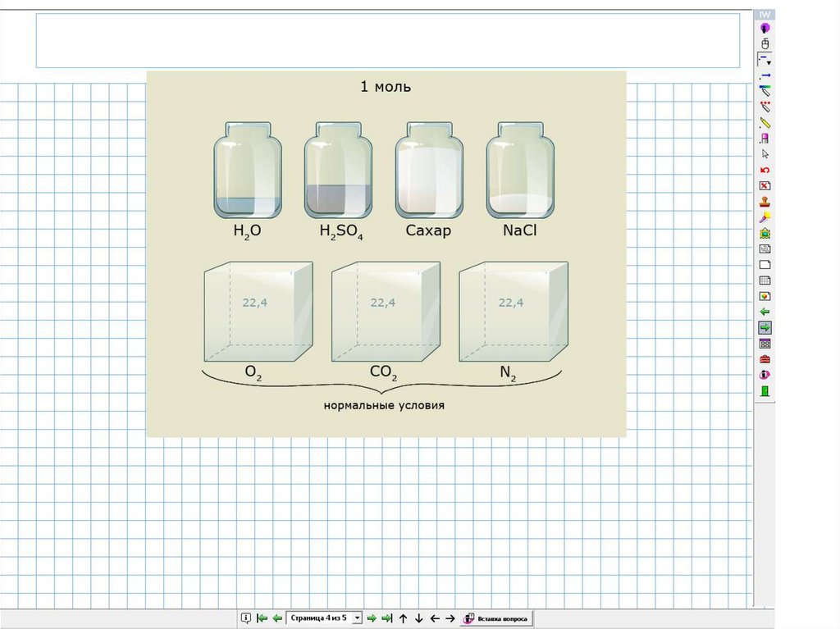Click the red undo arrow in side toolbar
Screen dimensions: 840x629
(765, 170)
